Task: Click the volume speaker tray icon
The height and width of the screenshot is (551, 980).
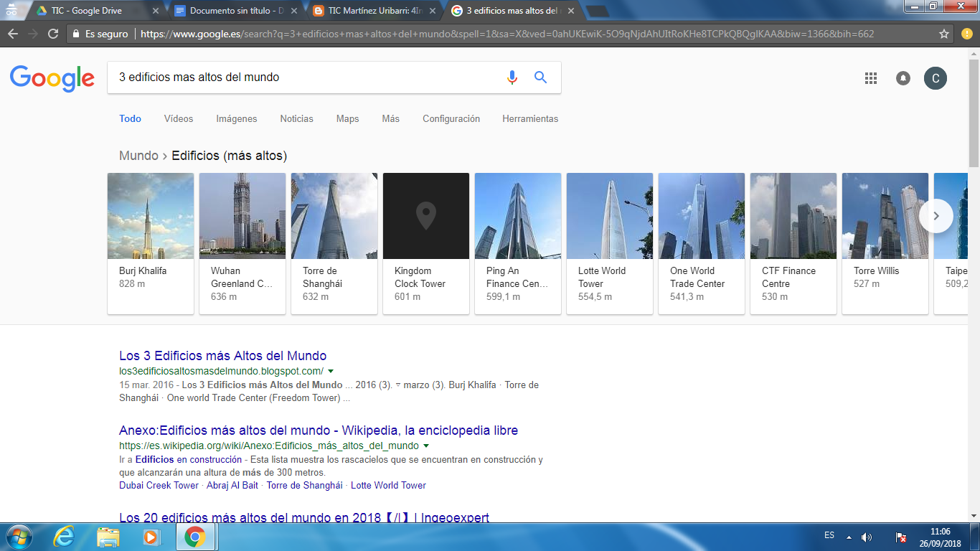Action: 867,537
